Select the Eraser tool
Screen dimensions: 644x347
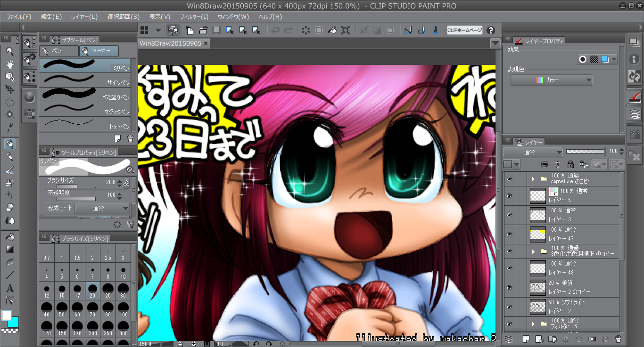click(9, 208)
